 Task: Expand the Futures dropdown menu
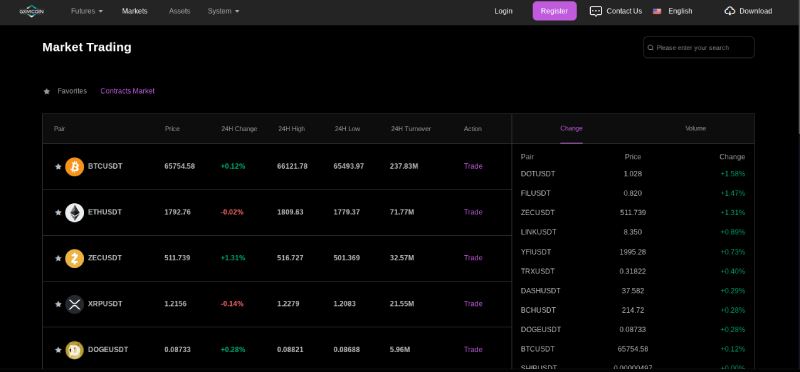87,11
